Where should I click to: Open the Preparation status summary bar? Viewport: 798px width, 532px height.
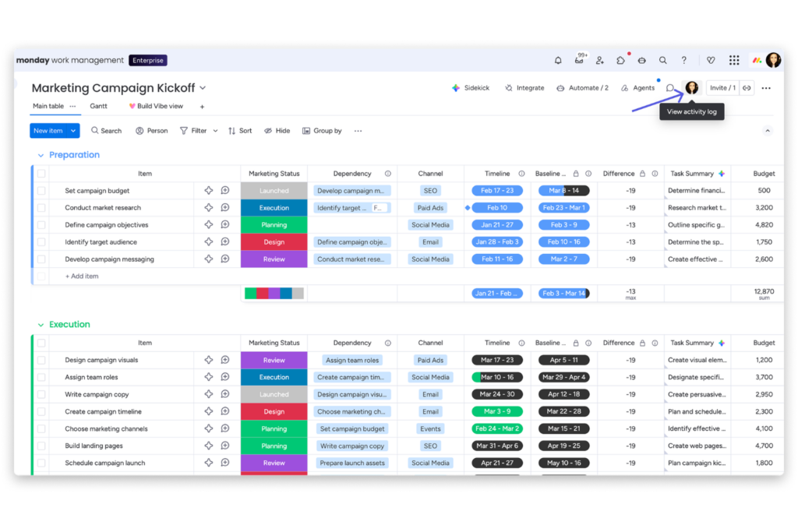(274, 293)
